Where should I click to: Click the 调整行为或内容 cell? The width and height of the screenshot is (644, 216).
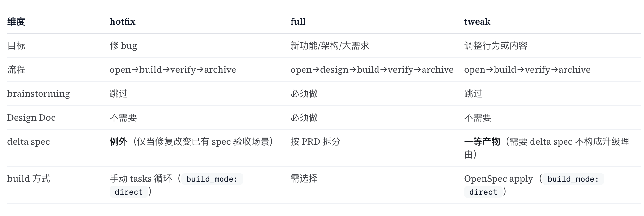click(x=496, y=45)
